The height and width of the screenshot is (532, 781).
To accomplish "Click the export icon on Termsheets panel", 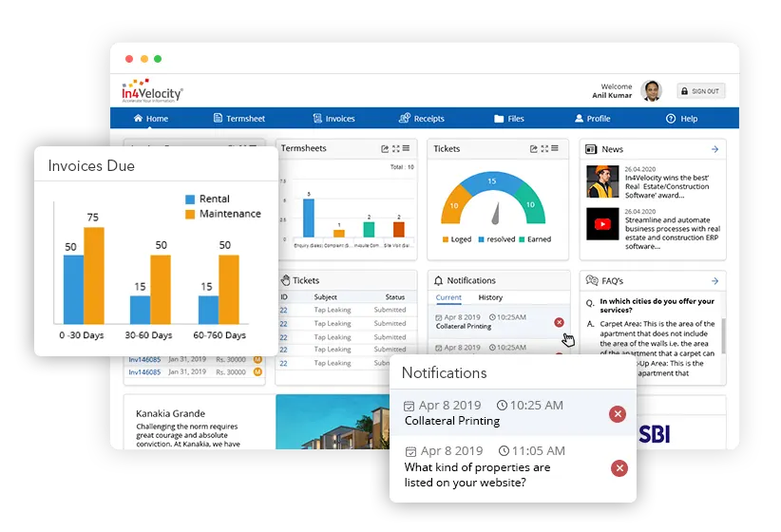I will coord(385,149).
